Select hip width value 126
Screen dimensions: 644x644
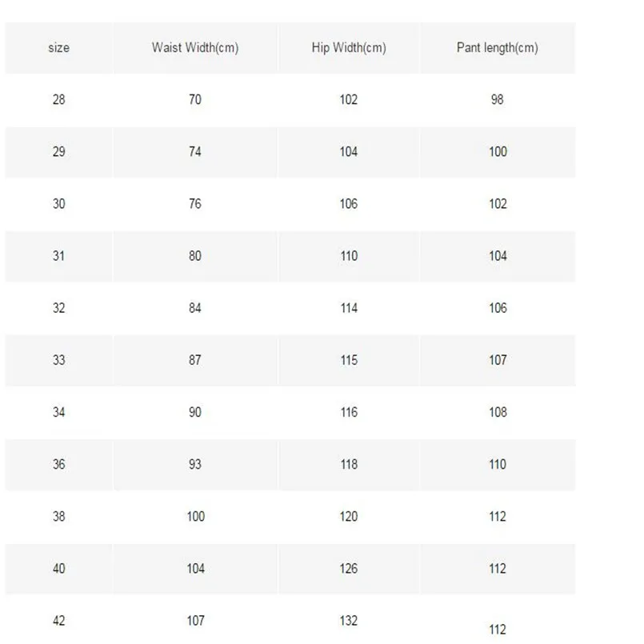(349, 569)
